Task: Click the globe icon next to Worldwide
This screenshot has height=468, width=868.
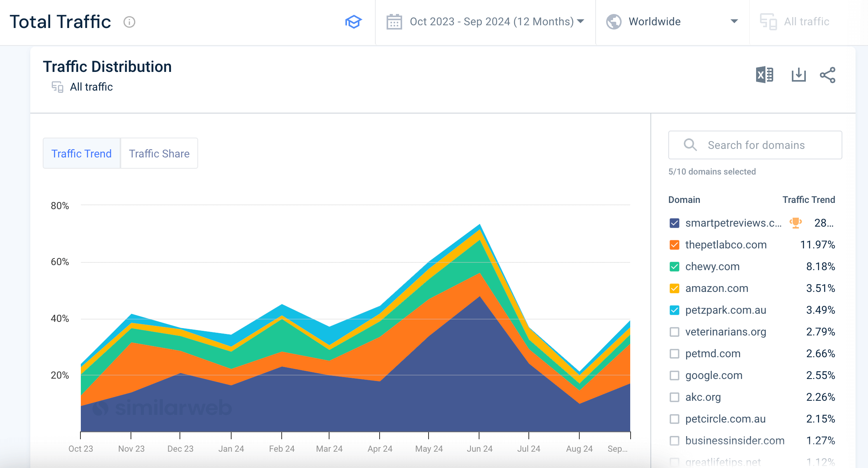Action: pos(614,22)
